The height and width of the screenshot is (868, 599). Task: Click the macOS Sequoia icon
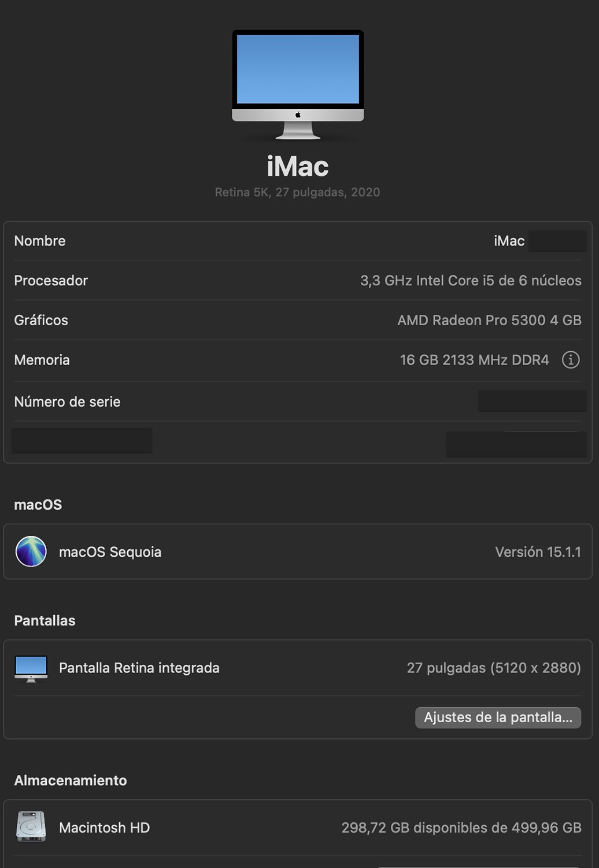click(31, 551)
